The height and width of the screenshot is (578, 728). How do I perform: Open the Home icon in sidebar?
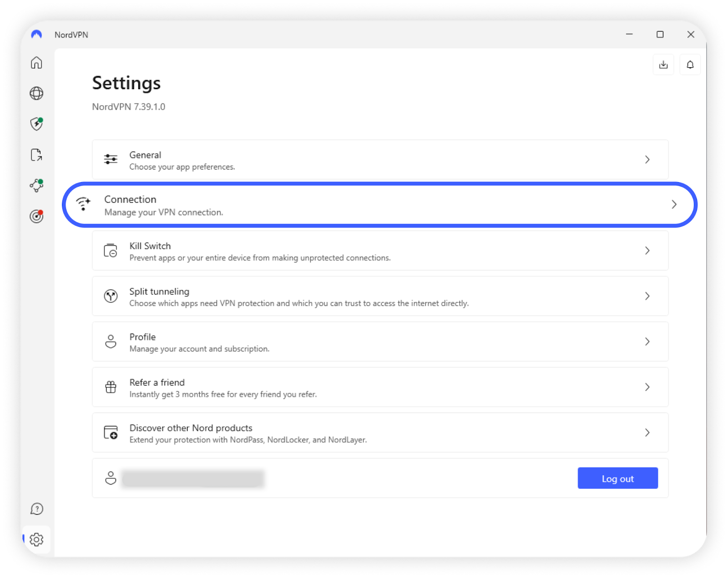click(36, 63)
